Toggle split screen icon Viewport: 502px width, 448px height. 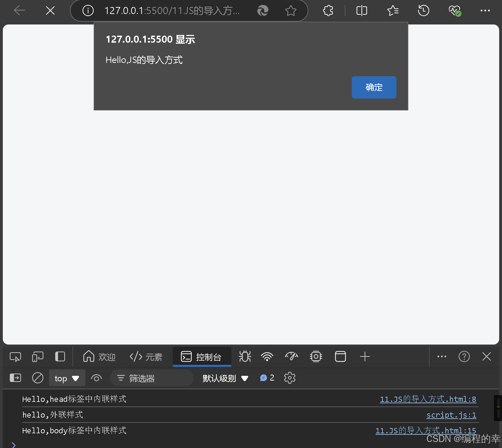pyautogui.click(x=362, y=11)
